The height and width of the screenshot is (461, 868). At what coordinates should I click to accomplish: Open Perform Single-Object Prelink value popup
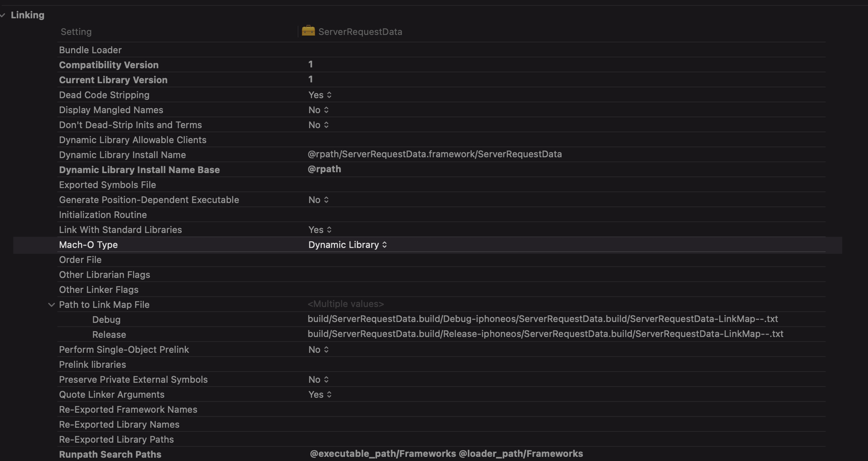point(318,349)
